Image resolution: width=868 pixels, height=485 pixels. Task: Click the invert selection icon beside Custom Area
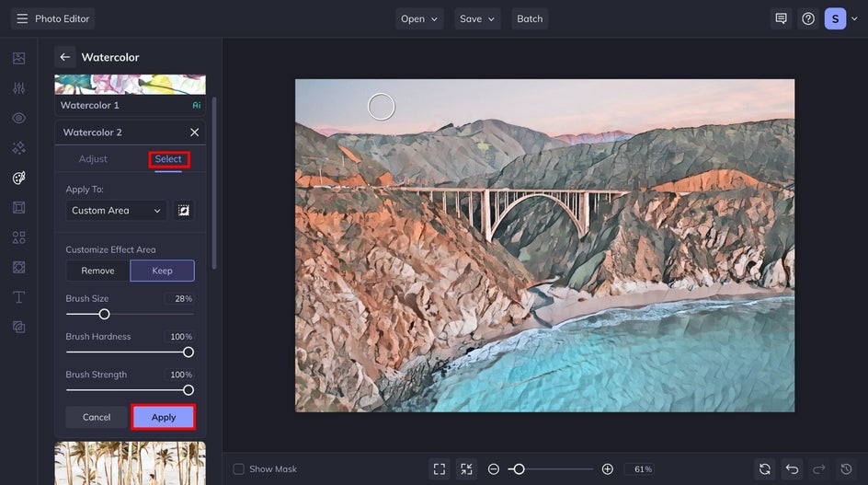point(184,211)
